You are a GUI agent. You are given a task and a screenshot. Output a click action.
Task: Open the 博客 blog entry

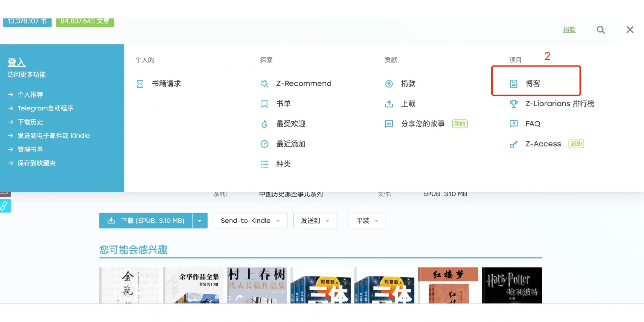(x=533, y=84)
